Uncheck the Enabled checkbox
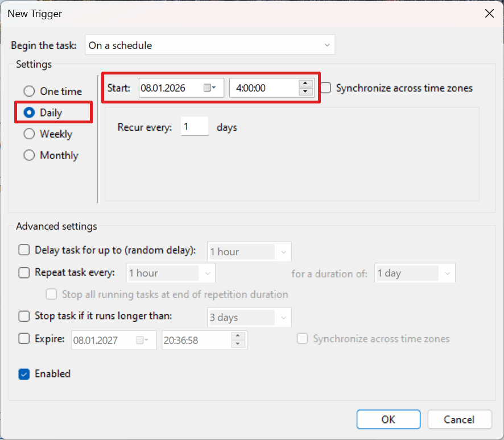This screenshot has height=440, width=504. coord(24,374)
